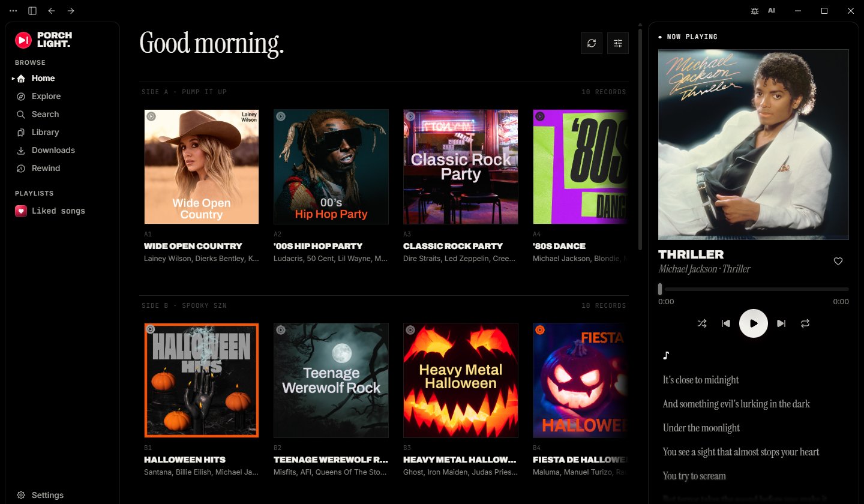Click play icon on 00's Hip Hop Party cover

point(281,116)
